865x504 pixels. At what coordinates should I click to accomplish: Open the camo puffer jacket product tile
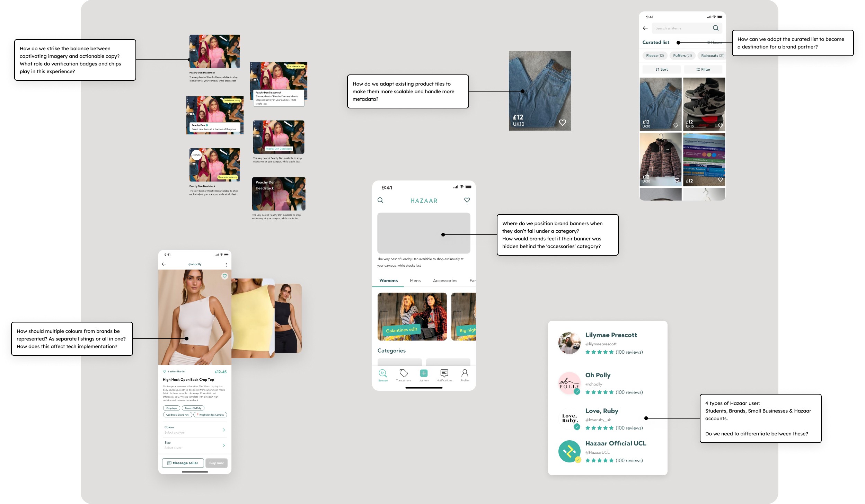[661, 159]
